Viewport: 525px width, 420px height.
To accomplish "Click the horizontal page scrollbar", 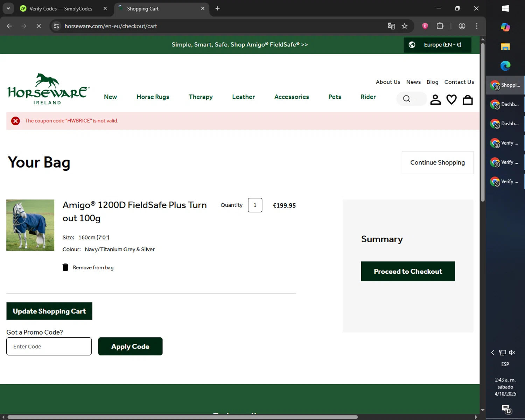I will pos(182,417).
